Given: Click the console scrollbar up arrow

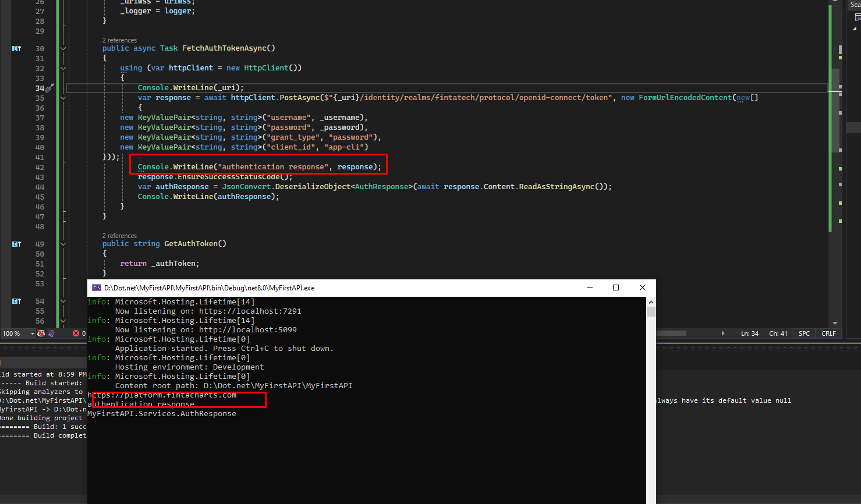Looking at the screenshot, I should click(x=651, y=302).
